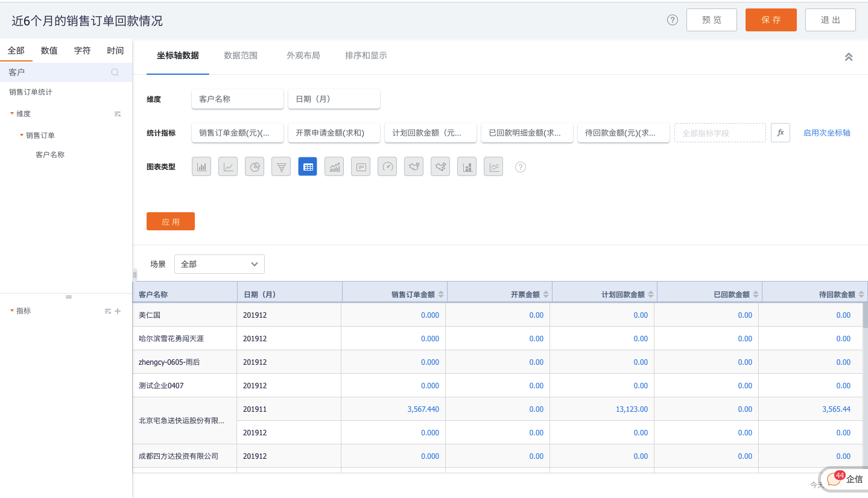This screenshot has width=868, height=498.
Task: Click the search icon in the 客户 field
Action: point(115,72)
